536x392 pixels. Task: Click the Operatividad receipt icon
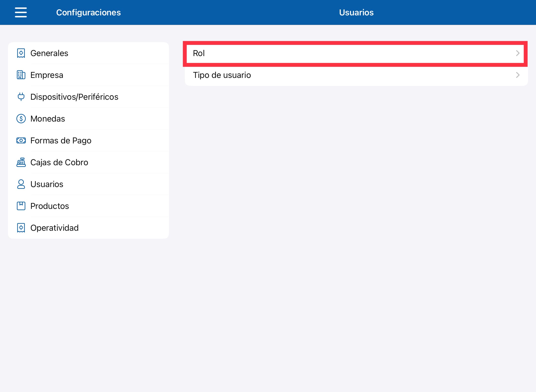21,228
